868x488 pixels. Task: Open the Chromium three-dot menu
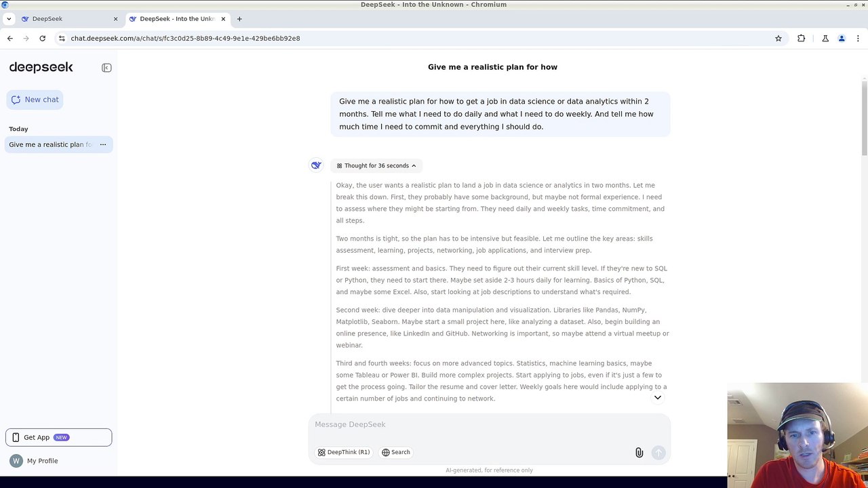coord(858,39)
